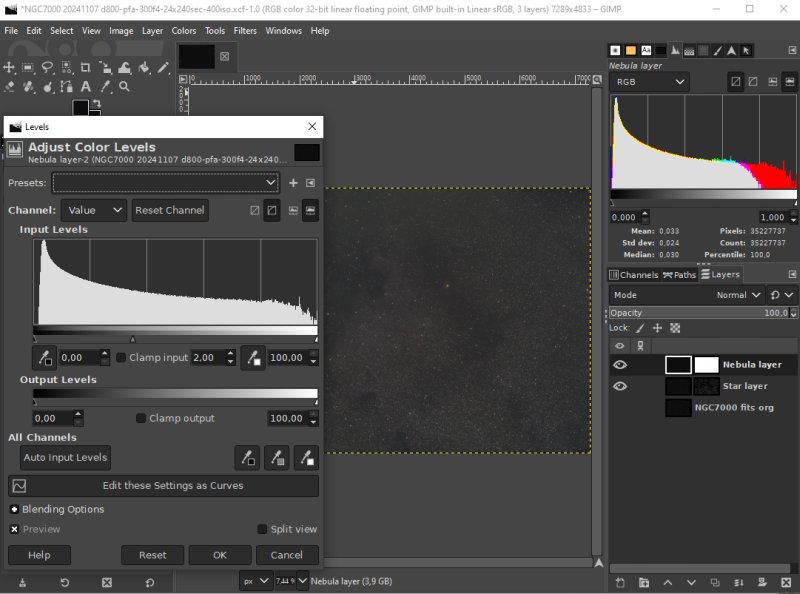Toggle lock alpha channel for layer
The image size is (800, 594).
(675, 328)
